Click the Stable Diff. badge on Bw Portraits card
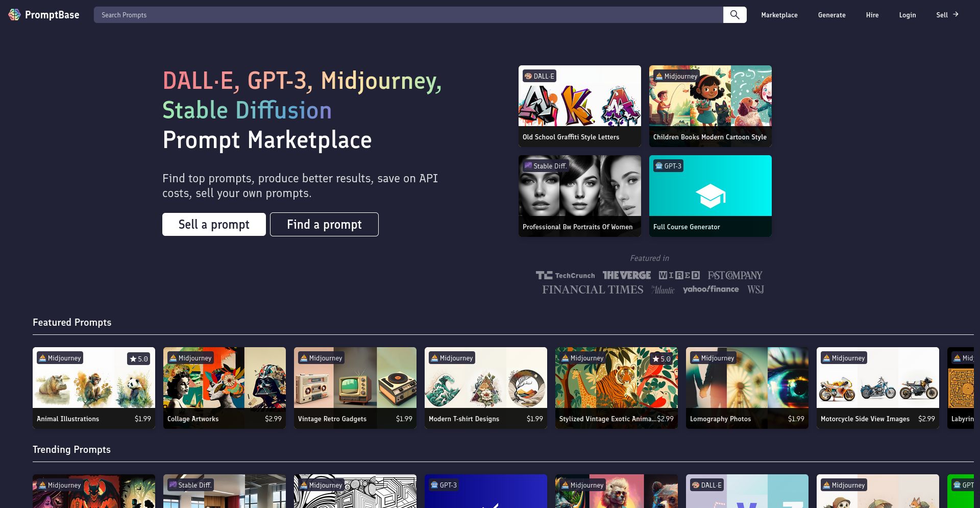 pyautogui.click(x=546, y=166)
